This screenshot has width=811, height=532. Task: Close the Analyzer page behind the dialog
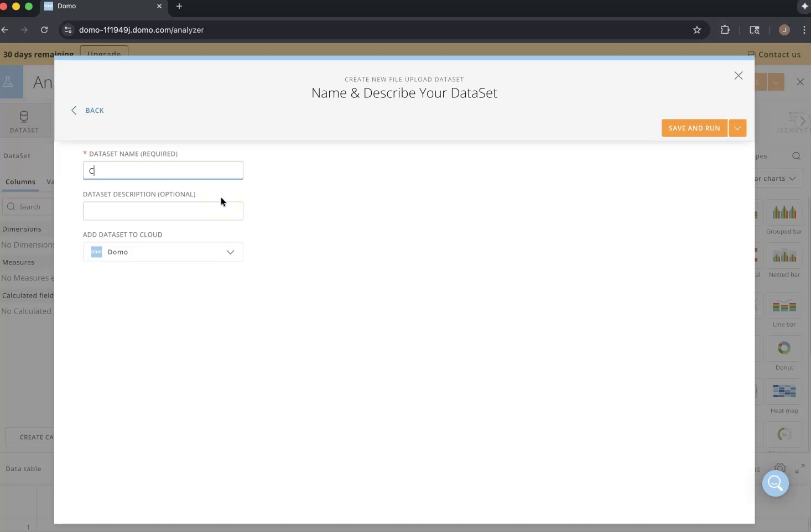point(800,82)
